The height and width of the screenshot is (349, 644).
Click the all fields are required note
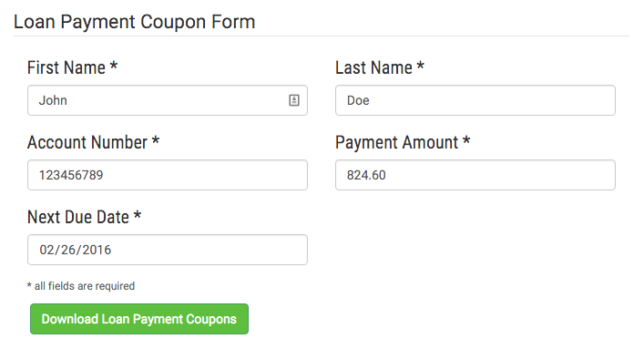(x=81, y=286)
